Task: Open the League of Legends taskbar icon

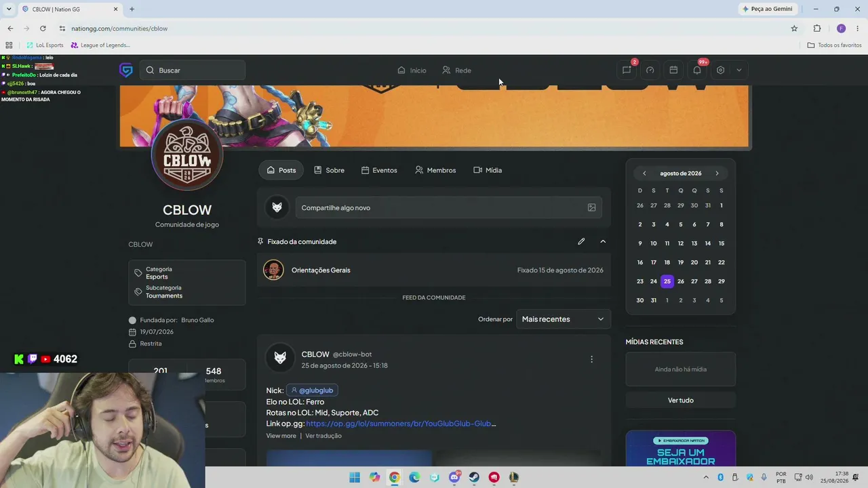Action: [514, 477]
